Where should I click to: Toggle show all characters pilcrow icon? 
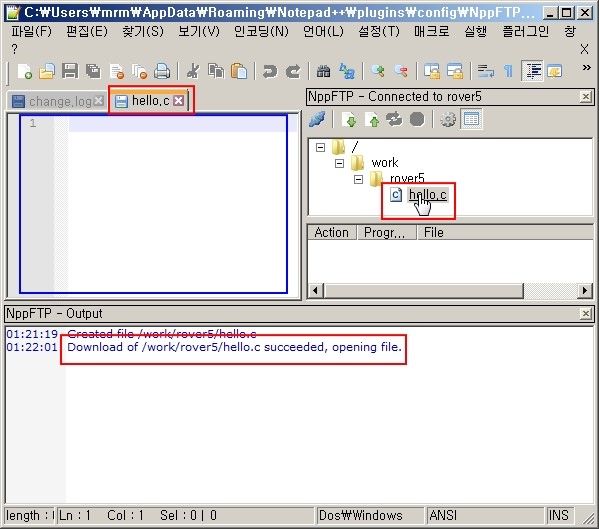coord(508,71)
